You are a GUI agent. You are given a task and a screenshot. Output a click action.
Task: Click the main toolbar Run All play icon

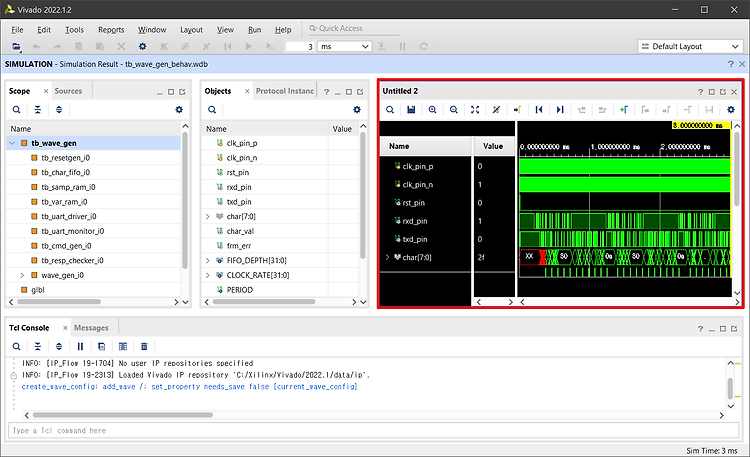click(x=249, y=46)
